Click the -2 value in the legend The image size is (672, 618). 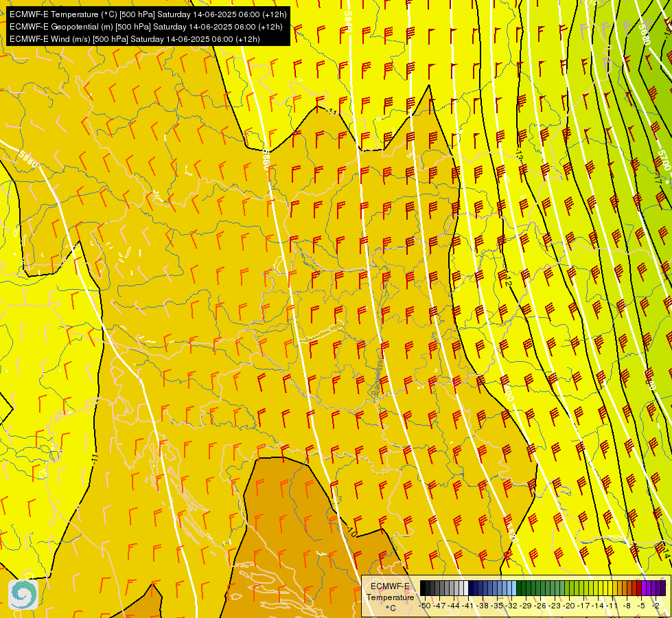[x=657, y=605]
